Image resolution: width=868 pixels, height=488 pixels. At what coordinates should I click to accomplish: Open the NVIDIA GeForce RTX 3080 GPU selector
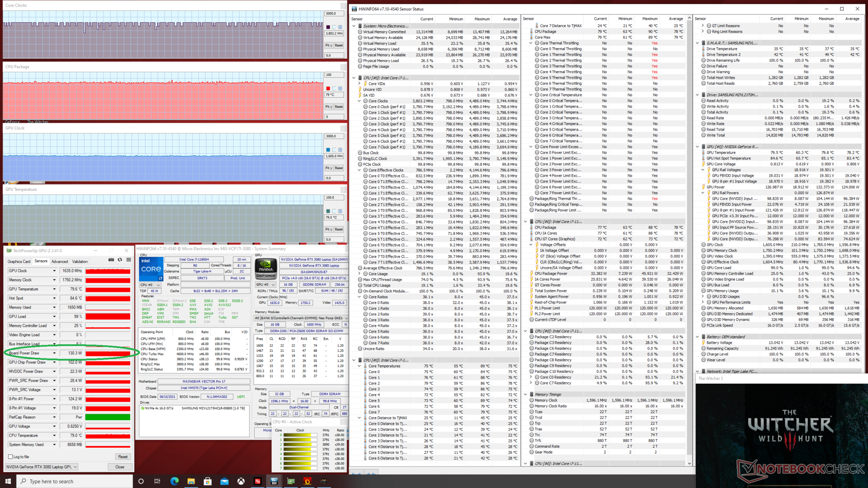(x=42, y=467)
